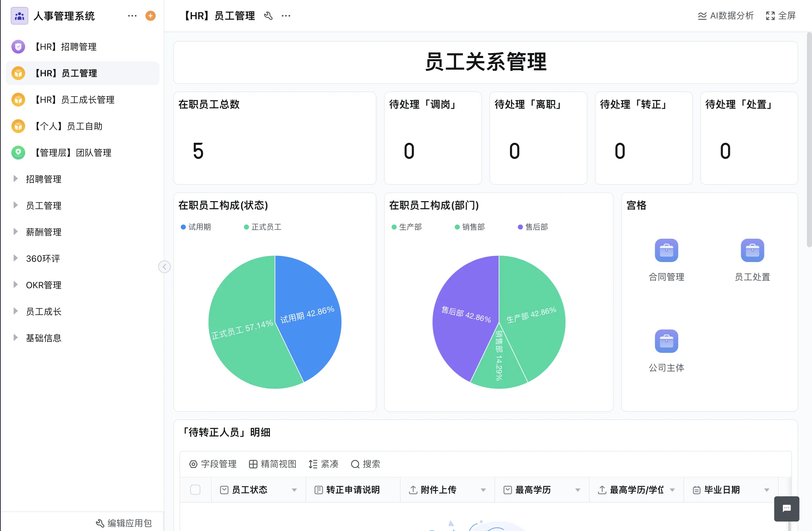Click the floating chat bubble at bottom right
This screenshot has height=531, width=812.
tap(786, 509)
